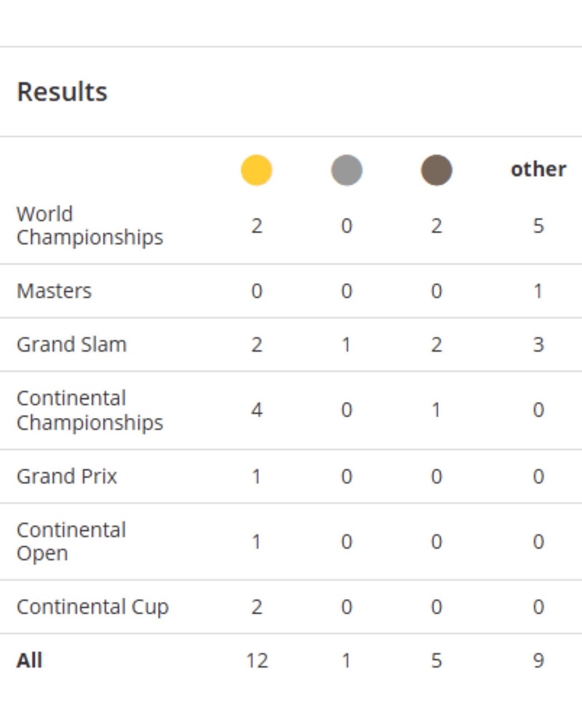The height and width of the screenshot is (728, 582).
Task: Click the World Championships gold count 2
Action: tap(257, 226)
